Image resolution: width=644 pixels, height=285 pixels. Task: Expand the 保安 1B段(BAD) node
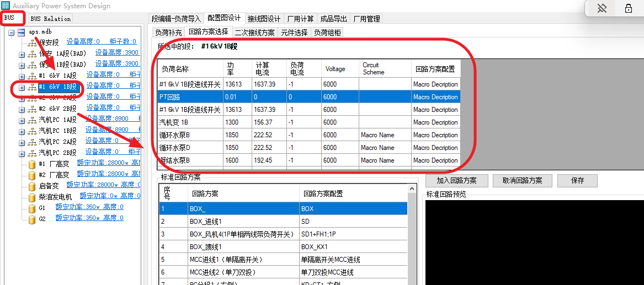(22, 65)
